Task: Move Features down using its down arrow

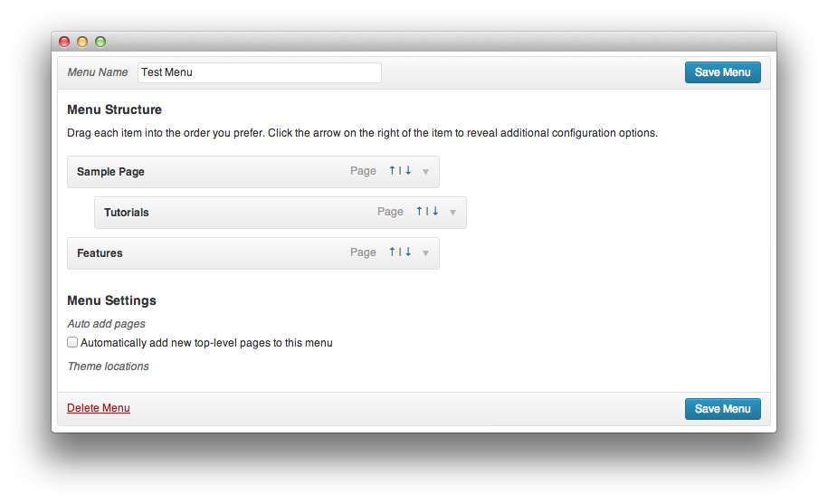Action: click(408, 252)
